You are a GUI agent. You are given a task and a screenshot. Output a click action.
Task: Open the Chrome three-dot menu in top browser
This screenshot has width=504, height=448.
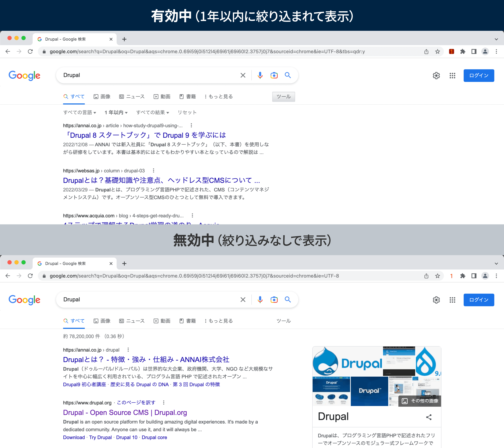[x=496, y=51]
